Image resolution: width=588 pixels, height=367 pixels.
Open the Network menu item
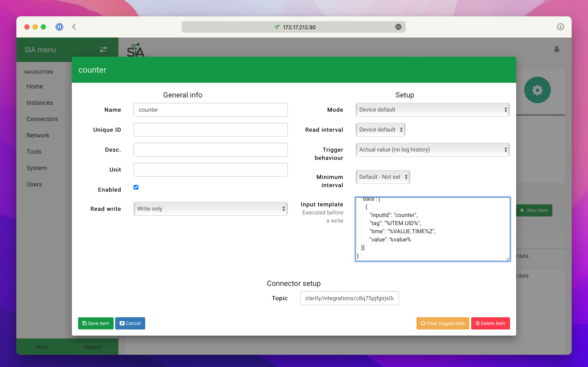[38, 135]
